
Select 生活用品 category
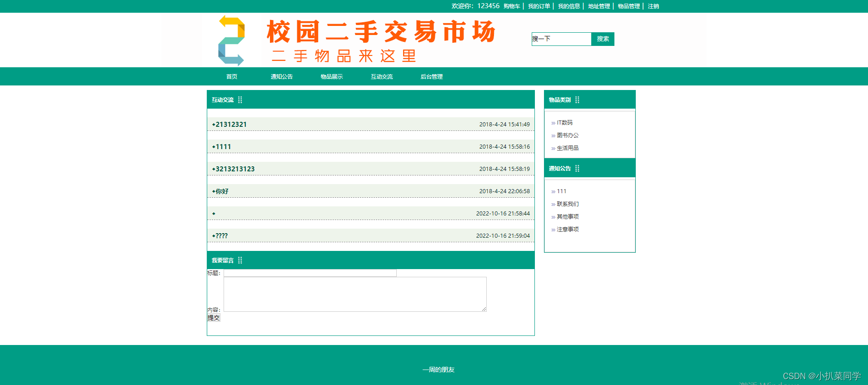click(568, 148)
